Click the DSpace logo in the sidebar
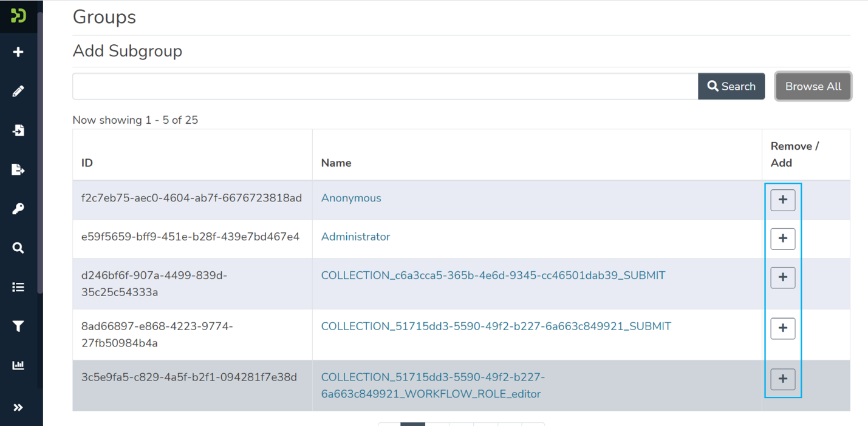 click(18, 15)
